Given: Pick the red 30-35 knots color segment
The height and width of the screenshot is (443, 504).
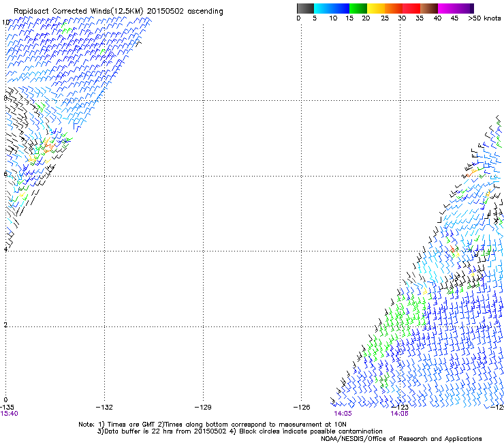Looking at the screenshot, I should (x=411, y=8).
